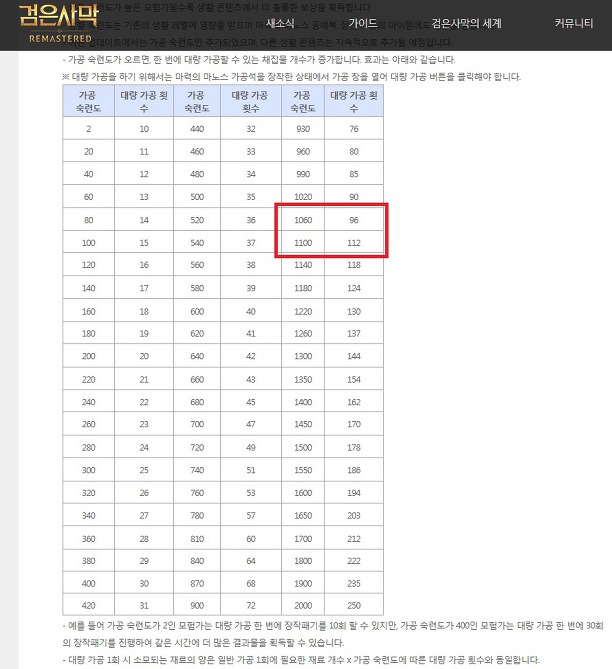Screen dimensions: 612x669
Task: Select the count value 25
Action: pos(144,470)
